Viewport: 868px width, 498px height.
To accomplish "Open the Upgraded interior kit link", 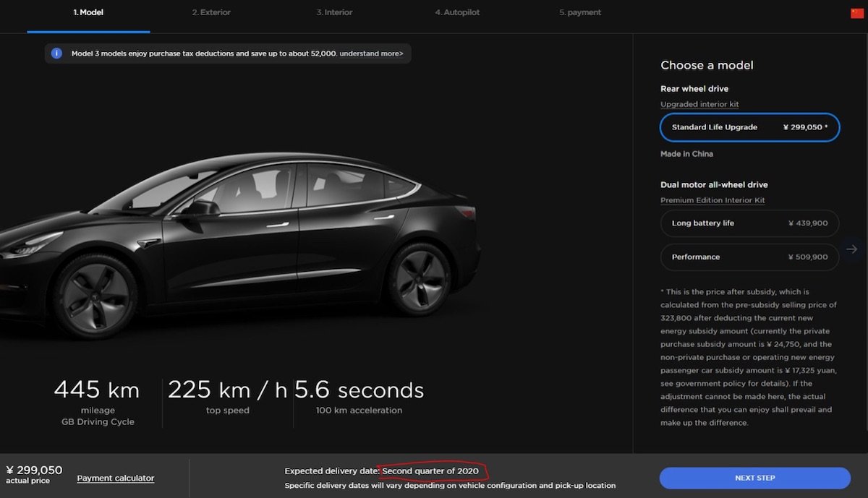I will tap(699, 104).
